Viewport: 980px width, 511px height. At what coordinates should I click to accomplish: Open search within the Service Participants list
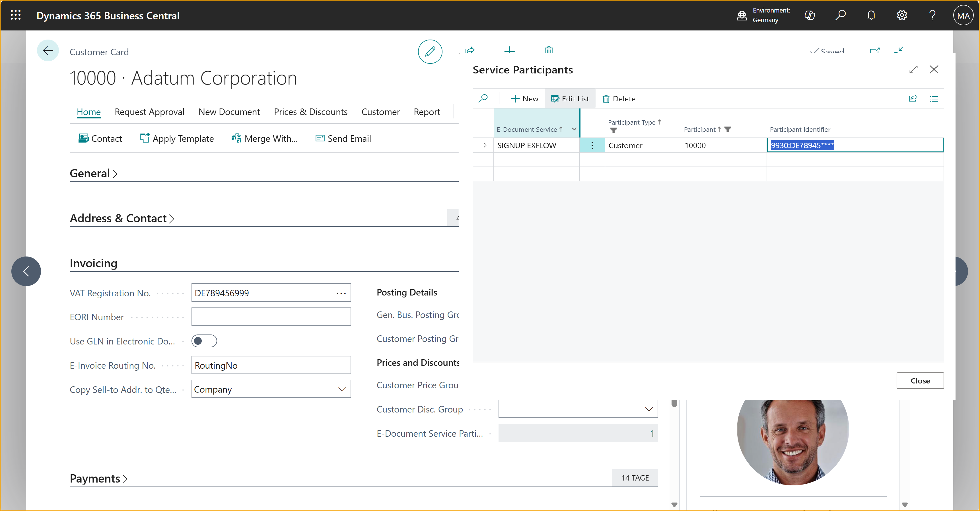tap(483, 98)
